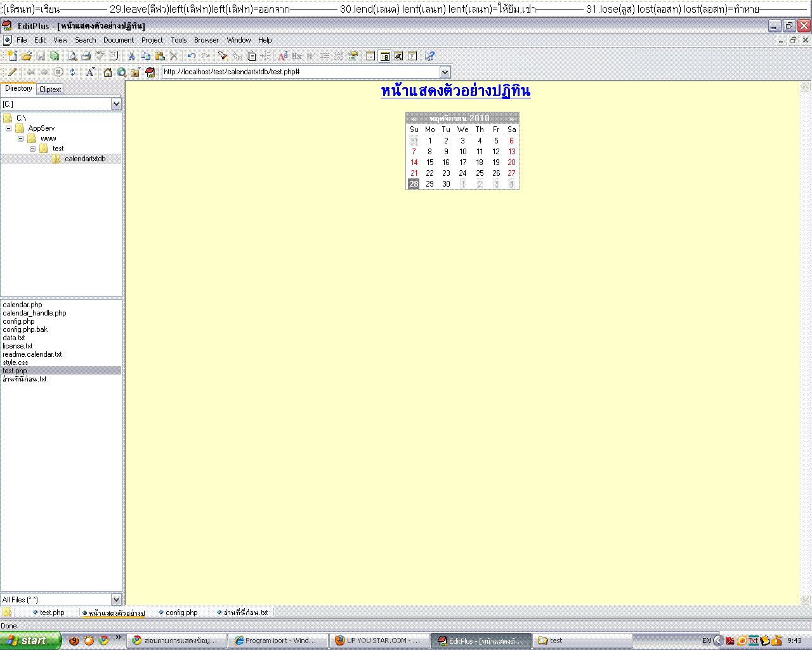This screenshot has height=650, width=812.
Task: Collapse the test folder node
Action: (32, 149)
